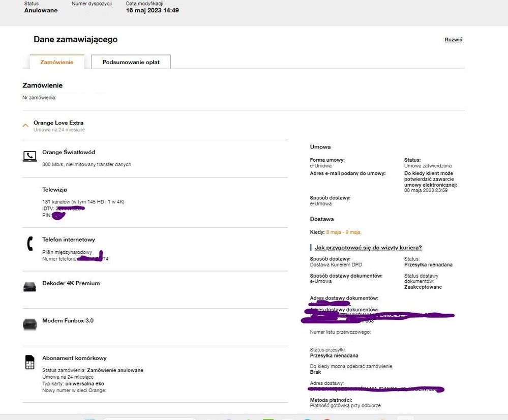
Task: Click the Dane zamawiającego heading
Action: (75, 40)
